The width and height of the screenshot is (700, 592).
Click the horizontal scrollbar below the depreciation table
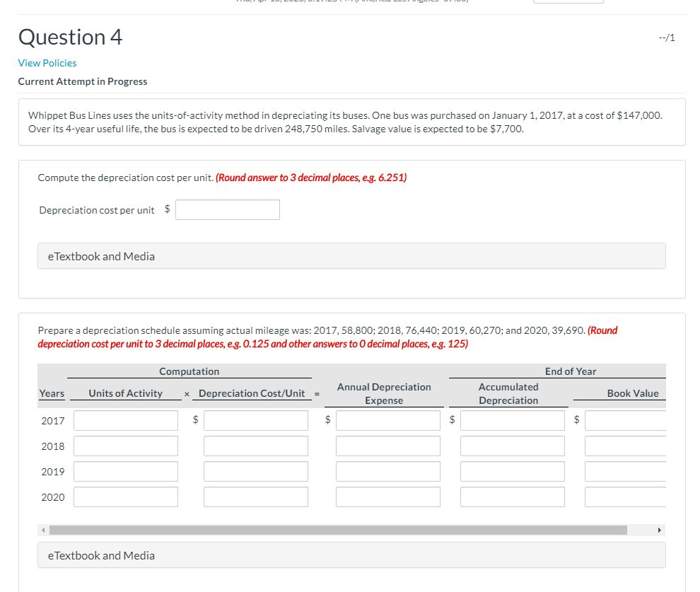(x=332, y=528)
